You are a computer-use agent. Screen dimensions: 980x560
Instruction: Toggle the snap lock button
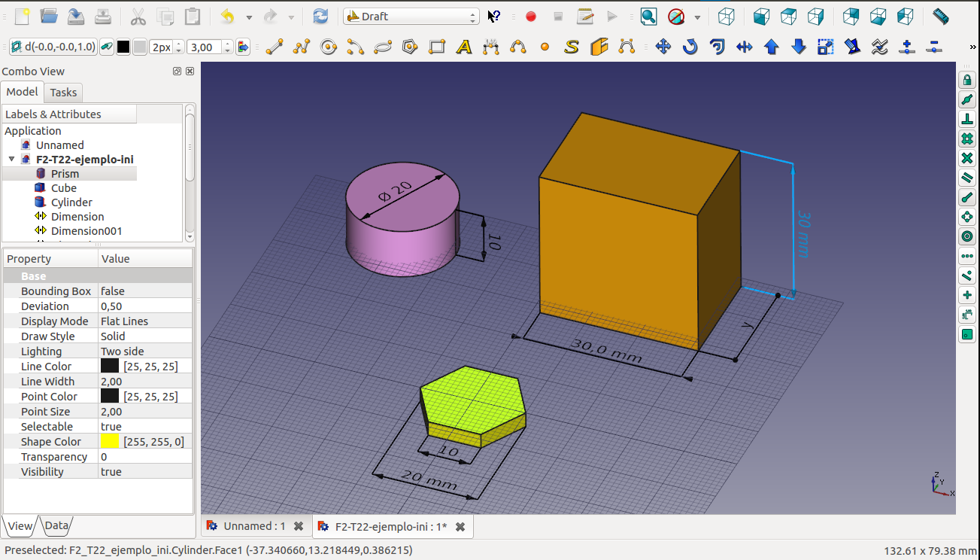tap(967, 80)
